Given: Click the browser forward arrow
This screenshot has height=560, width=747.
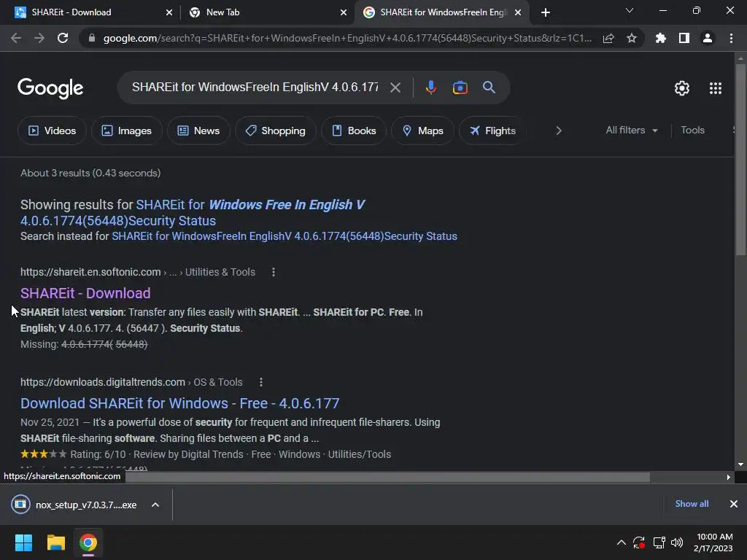Looking at the screenshot, I should [x=39, y=38].
